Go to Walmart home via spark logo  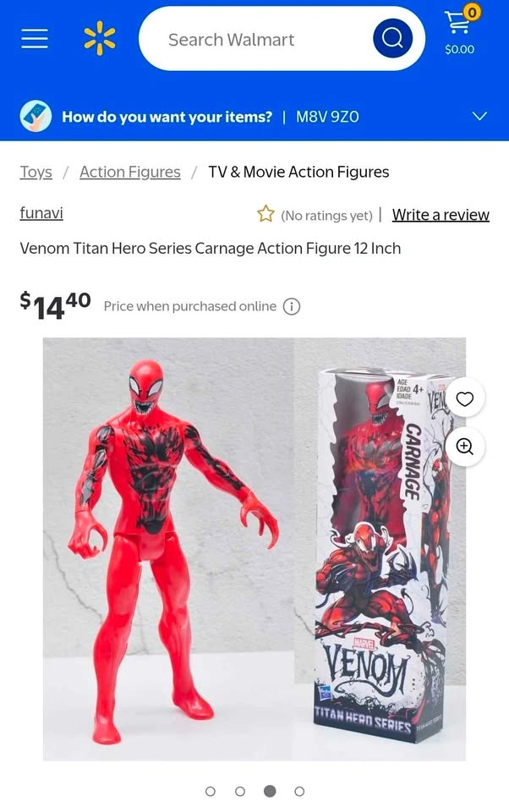[100, 38]
